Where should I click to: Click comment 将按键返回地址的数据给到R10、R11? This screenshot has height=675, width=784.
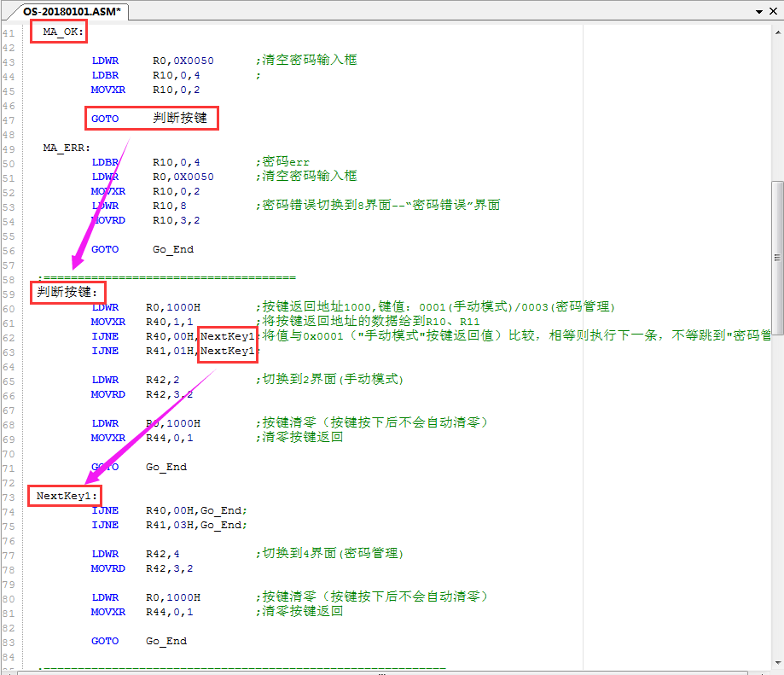(368, 321)
